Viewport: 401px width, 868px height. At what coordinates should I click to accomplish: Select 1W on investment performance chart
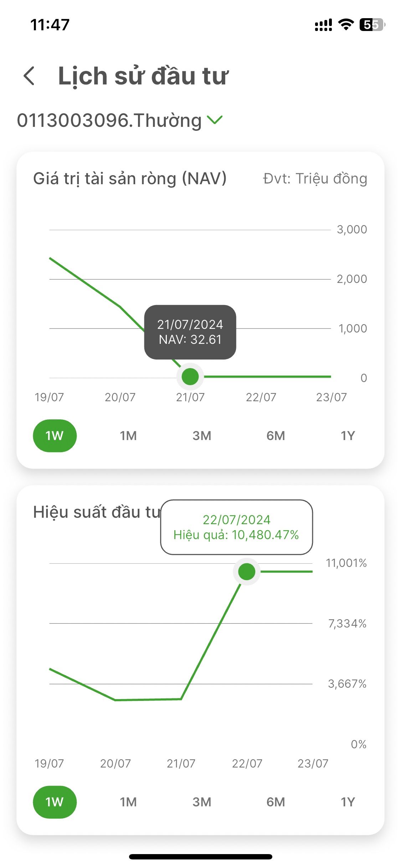pos(55,802)
